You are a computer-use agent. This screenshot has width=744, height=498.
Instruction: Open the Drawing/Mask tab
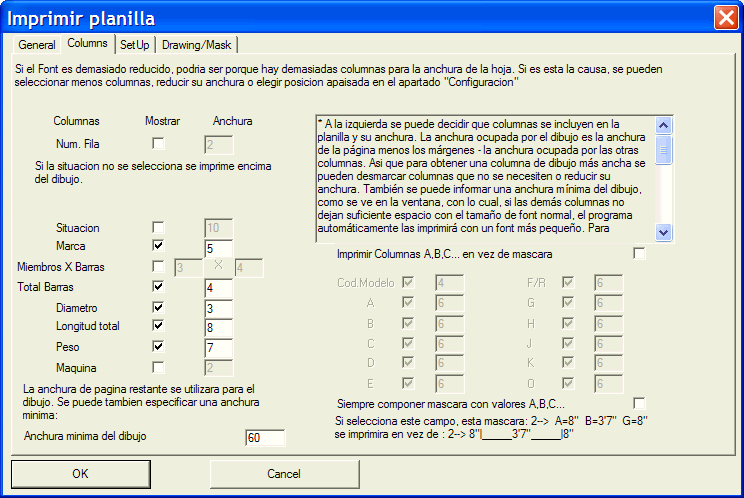196,45
